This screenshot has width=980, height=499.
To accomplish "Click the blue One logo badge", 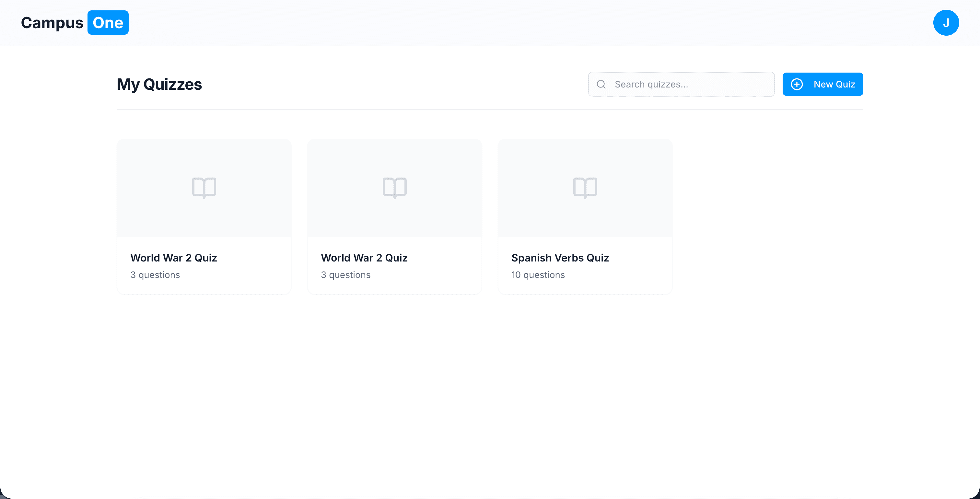I will pyautogui.click(x=108, y=23).
